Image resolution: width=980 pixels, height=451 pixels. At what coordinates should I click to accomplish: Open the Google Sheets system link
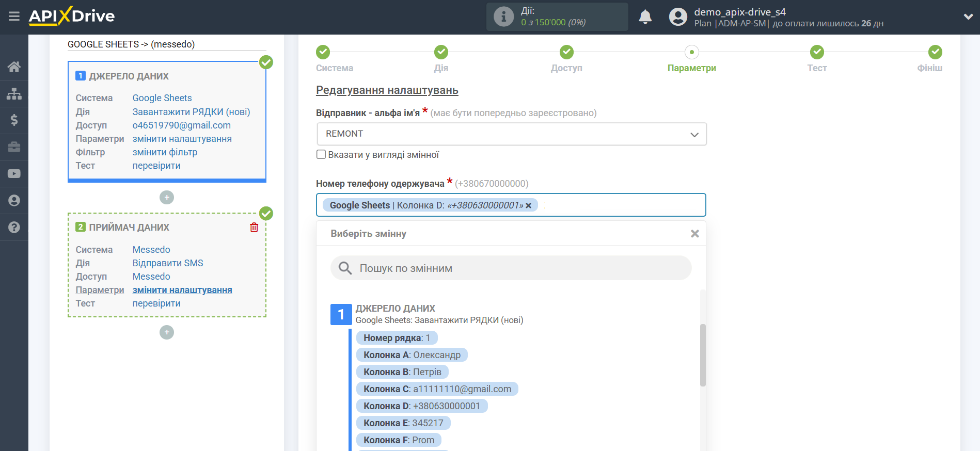point(162,98)
